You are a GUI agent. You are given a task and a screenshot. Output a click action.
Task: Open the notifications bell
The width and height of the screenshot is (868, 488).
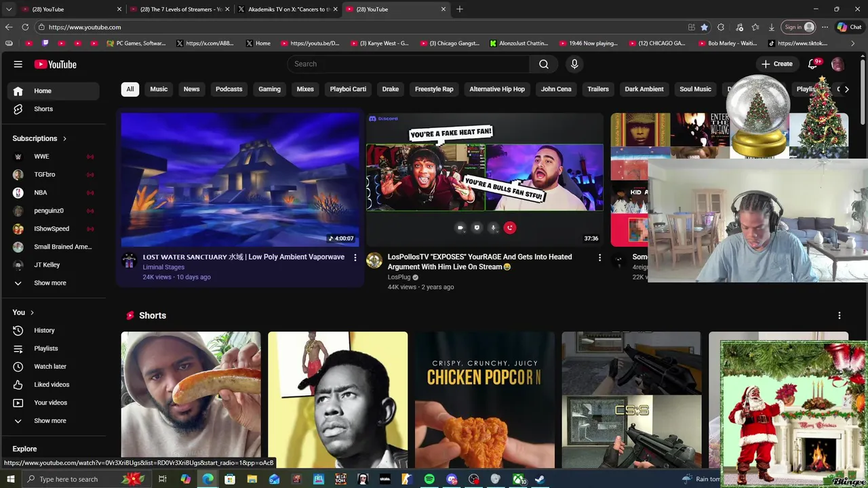pyautogui.click(x=812, y=64)
